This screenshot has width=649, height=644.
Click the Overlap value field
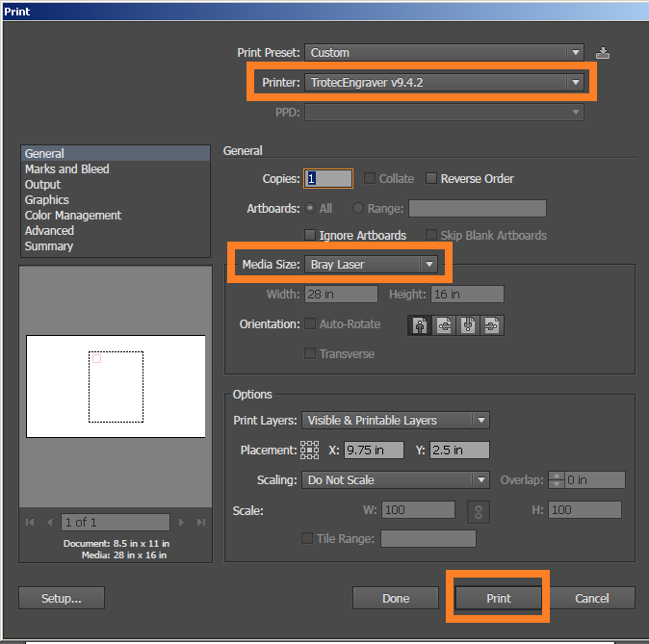click(x=595, y=480)
